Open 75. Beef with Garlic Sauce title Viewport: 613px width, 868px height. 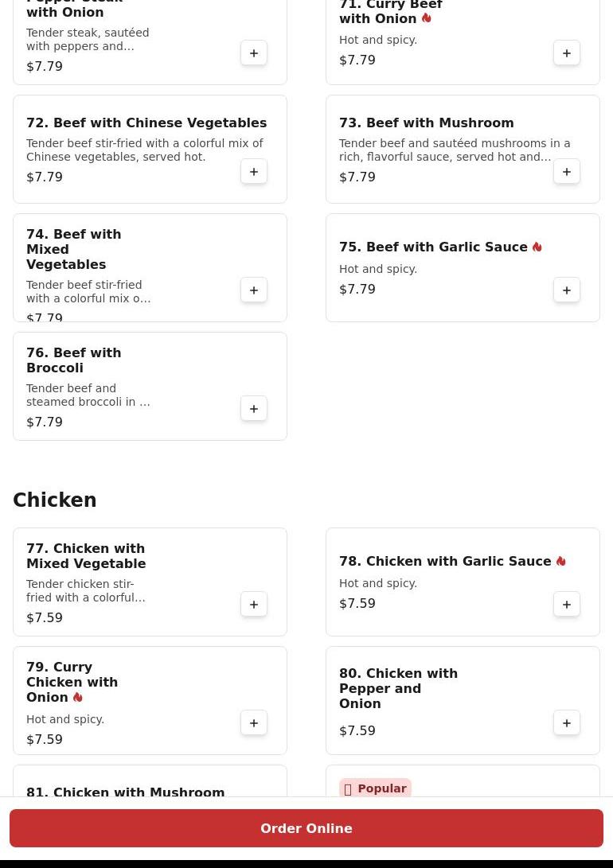pos(433,247)
